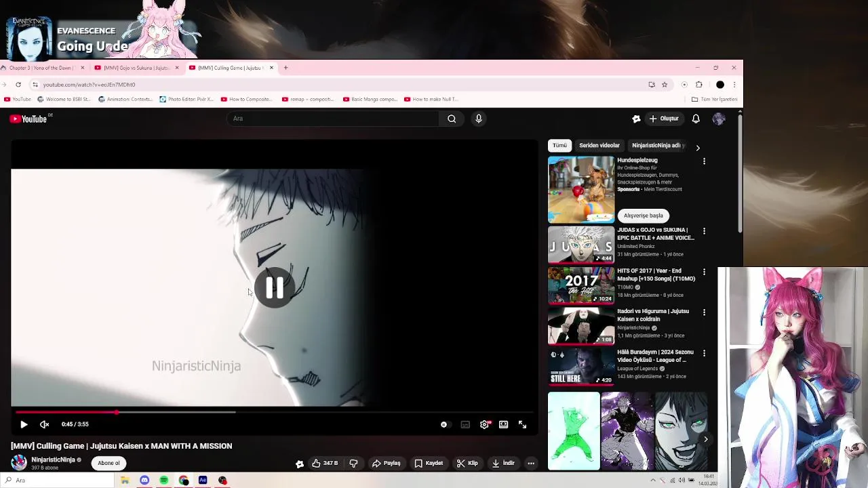This screenshot has width=868, height=488.
Task: Open options for the Hundespielzeug ad
Action: [704, 161]
